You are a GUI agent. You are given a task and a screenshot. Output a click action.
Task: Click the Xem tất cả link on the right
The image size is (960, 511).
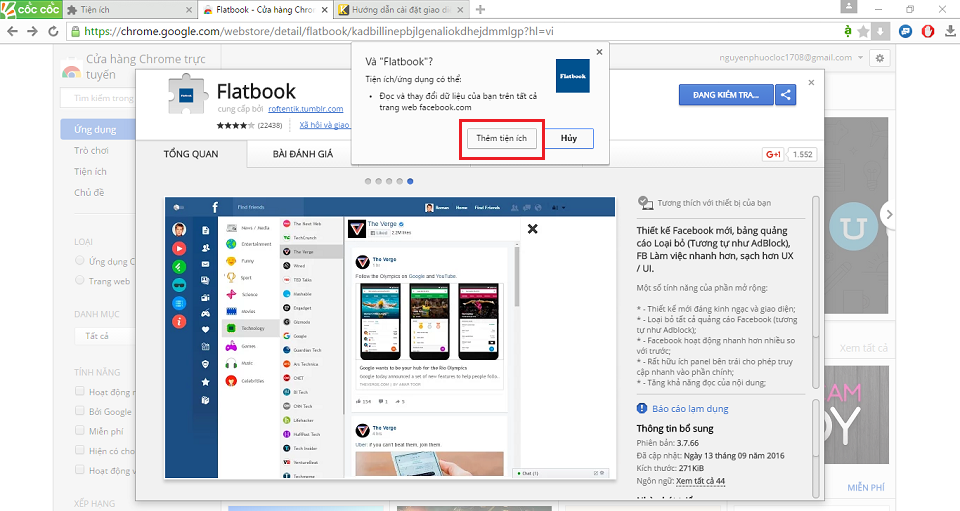coord(863,348)
